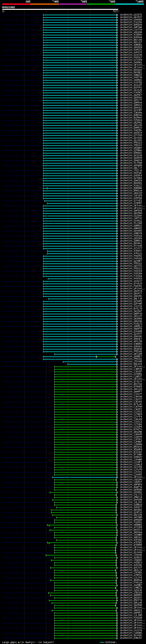Select hit label UniRef100_B6QPA4
Screen dimensions: 146x644
(131, 580)
